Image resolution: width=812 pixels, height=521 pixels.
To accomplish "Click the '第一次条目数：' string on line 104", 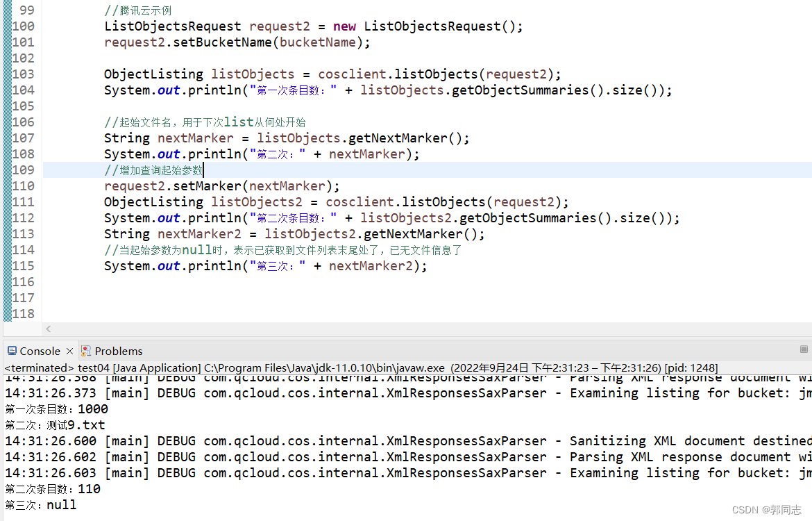I will click(293, 90).
